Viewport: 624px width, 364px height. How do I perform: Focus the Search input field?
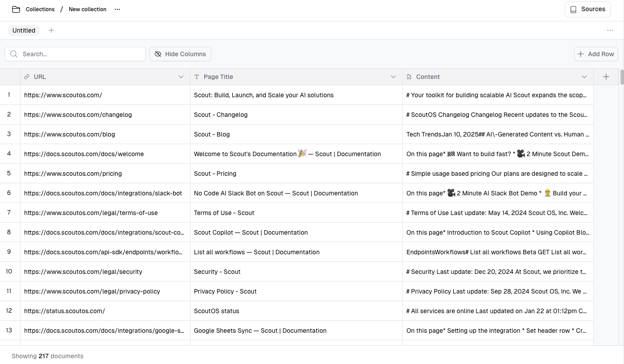tap(80, 54)
